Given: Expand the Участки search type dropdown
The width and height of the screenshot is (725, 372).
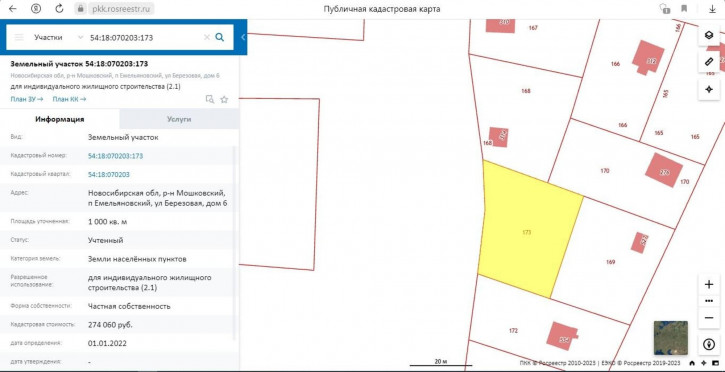Looking at the screenshot, I should coord(58,37).
